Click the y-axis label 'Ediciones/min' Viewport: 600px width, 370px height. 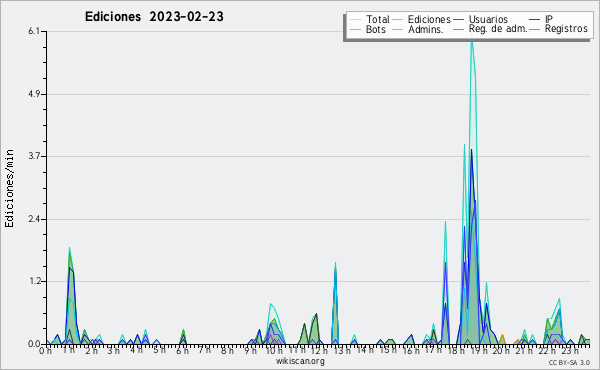(x=9, y=188)
